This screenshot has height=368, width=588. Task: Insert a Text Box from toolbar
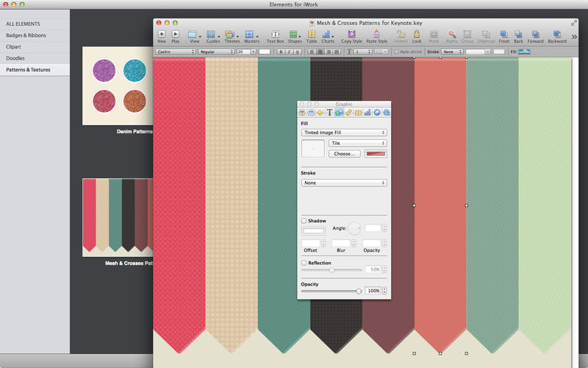275,35
